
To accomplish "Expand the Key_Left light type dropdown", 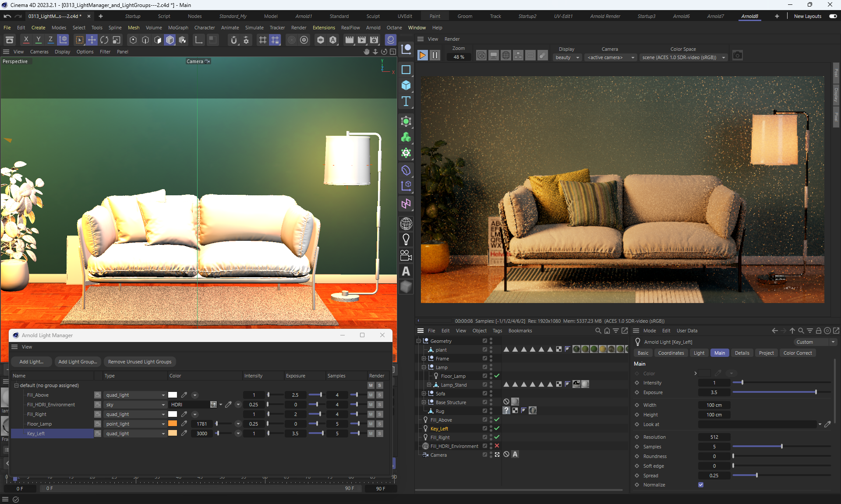I will pyautogui.click(x=135, y=434).
